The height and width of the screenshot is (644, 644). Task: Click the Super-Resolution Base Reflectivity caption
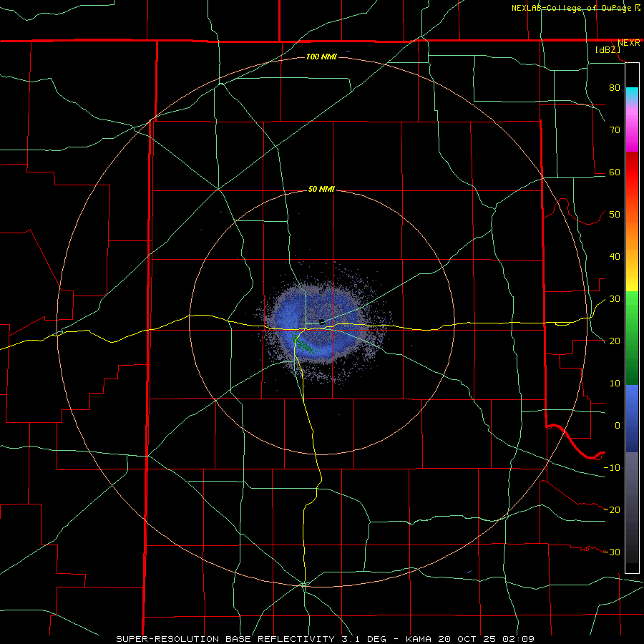(325, 639)
